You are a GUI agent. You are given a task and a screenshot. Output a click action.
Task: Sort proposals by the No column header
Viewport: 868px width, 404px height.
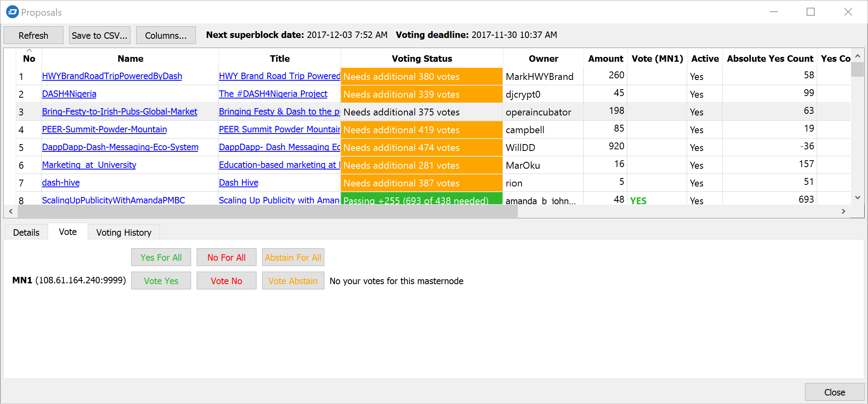click(29, 59)
